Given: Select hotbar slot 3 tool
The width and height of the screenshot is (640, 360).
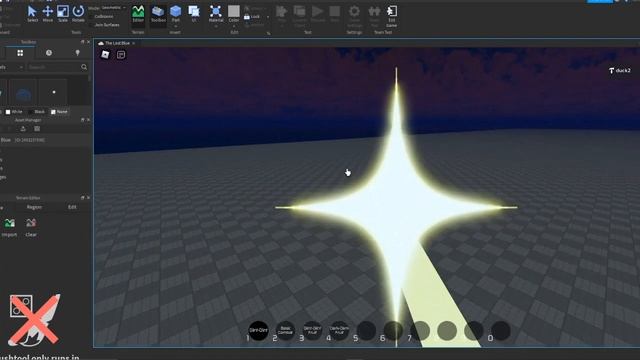Looking at the screenshot, I should [x=312, y=331].
